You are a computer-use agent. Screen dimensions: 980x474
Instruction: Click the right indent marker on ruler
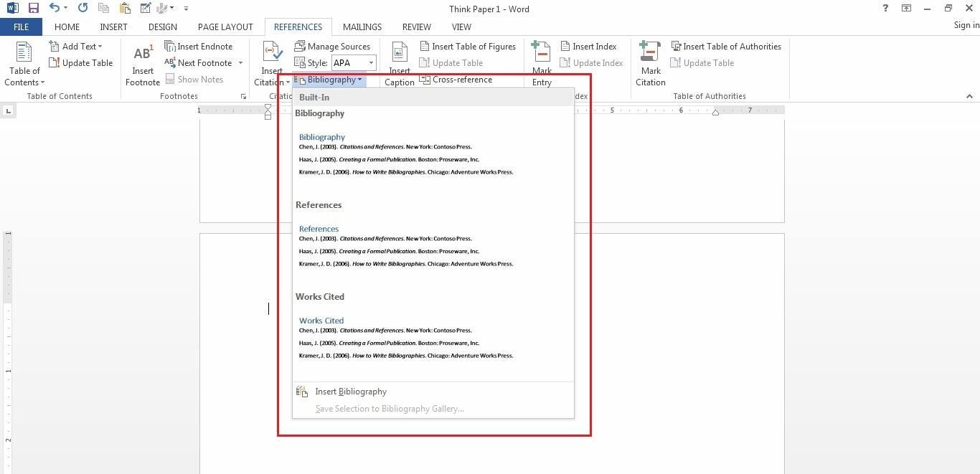coord(715,113)
